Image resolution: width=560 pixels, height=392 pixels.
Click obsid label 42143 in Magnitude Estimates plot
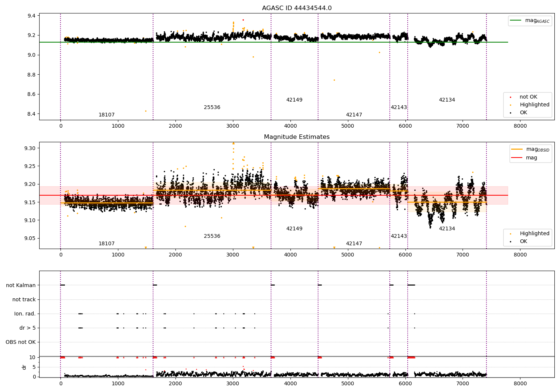399,236
